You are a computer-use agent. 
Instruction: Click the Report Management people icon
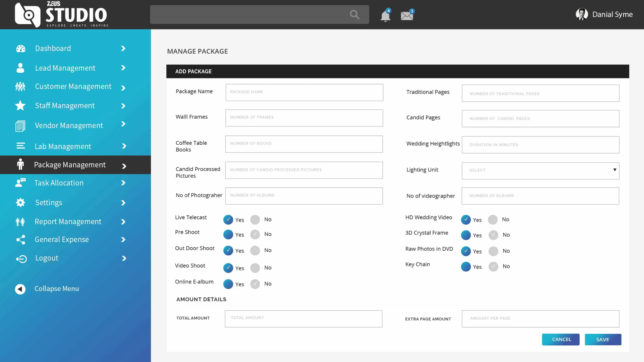pos(20,222)
